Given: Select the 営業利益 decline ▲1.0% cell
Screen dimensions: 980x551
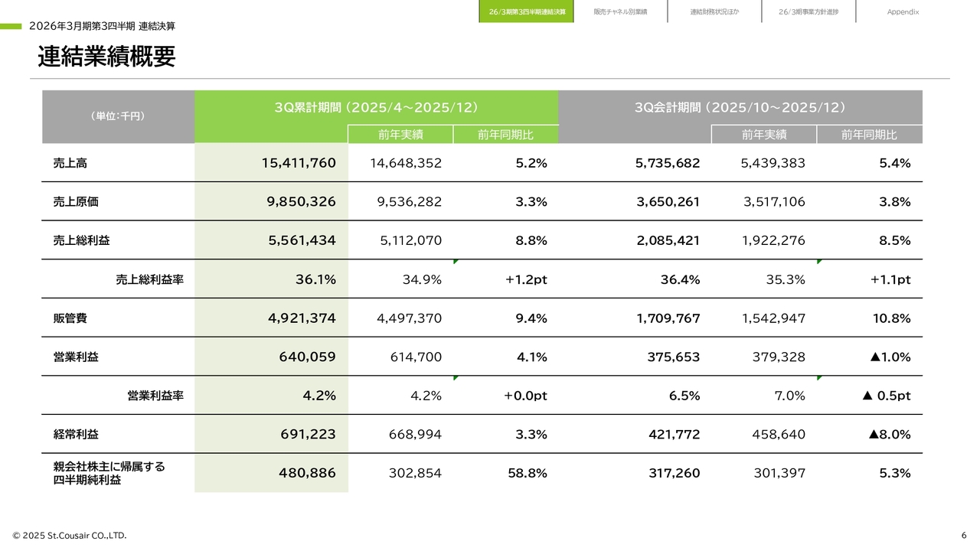Looking at the screenshot, I should (889, 357).
